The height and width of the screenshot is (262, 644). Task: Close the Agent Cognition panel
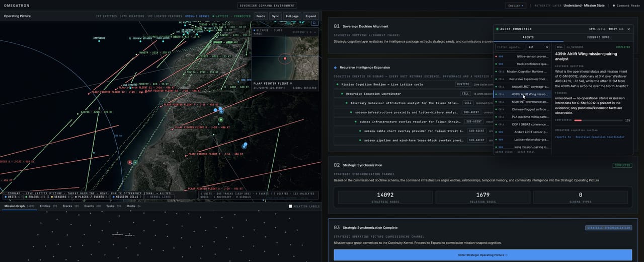(628, 29)
